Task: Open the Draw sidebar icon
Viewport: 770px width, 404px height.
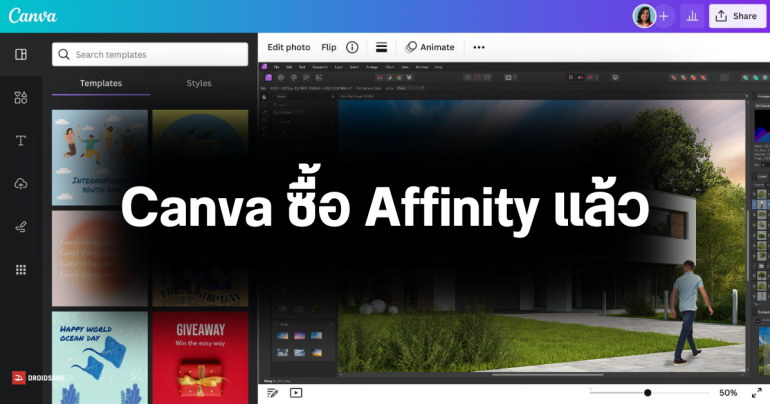Action: coord(21,226)
